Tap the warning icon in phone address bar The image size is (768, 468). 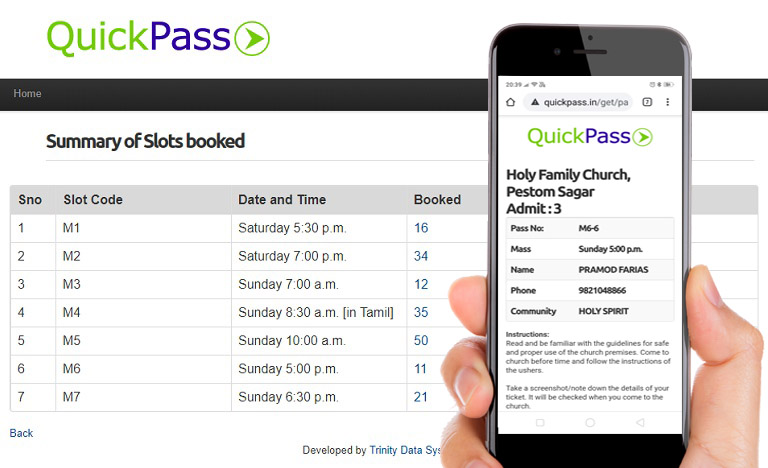(x=535, y=102)
